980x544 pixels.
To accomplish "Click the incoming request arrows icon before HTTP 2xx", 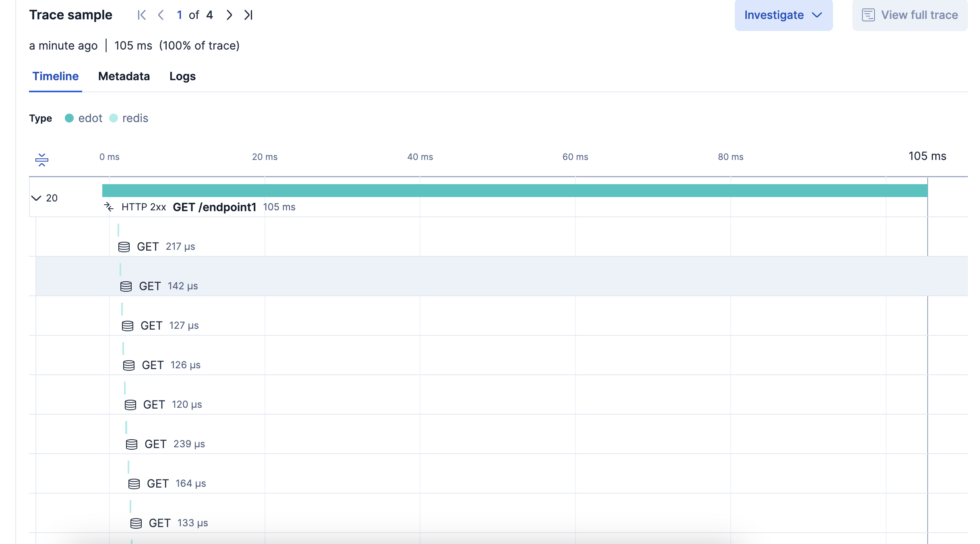I will 109,207.
